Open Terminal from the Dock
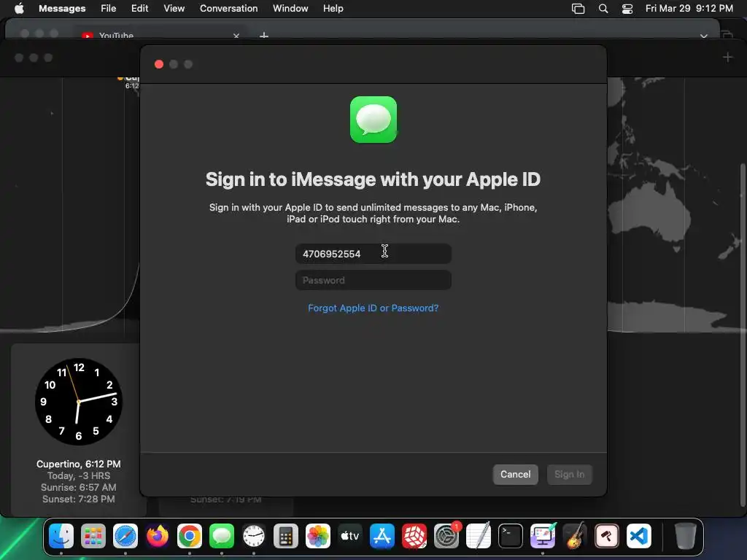 (510, 536)
